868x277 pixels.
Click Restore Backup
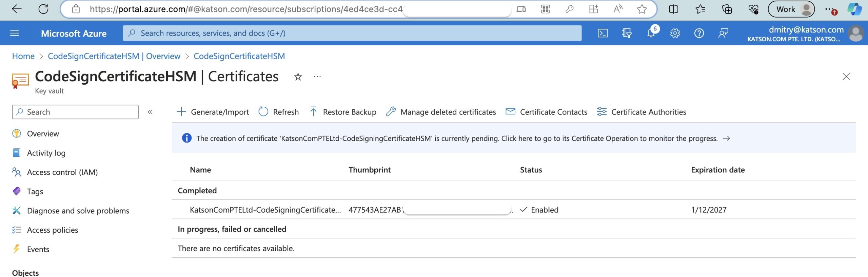343,112
